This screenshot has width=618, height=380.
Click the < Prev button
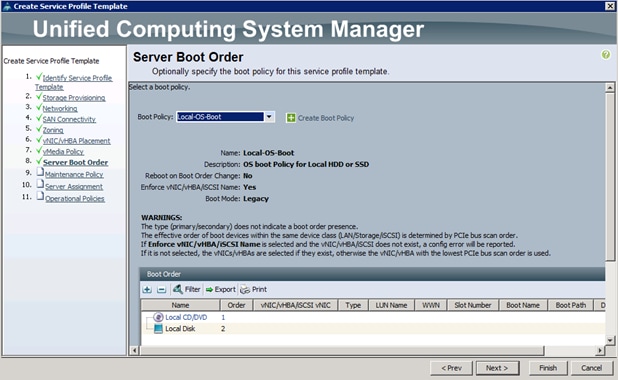point(451,368)
